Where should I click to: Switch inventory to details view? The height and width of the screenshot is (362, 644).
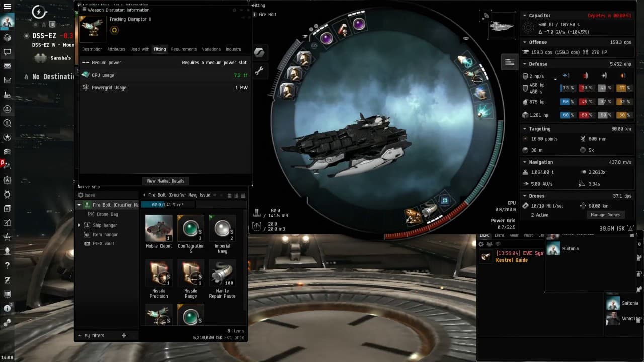coord(236,195)
